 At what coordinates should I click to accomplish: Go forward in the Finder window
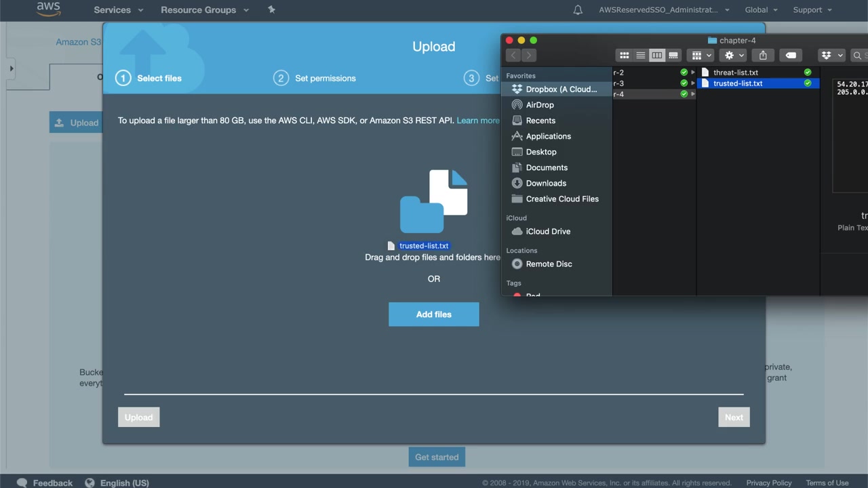pyautogui.click(x=529, y=56)
